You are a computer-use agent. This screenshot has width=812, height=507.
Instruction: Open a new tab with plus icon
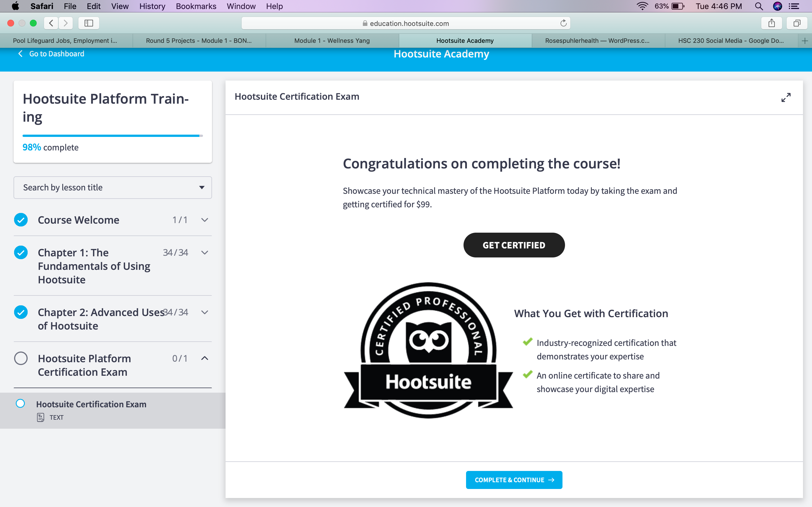[805, 41]
